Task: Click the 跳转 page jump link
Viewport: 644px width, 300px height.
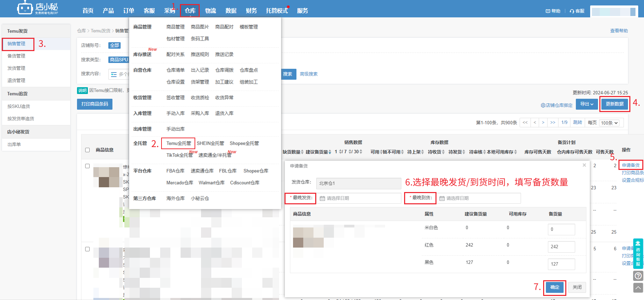Action: [x=578, y=123]
